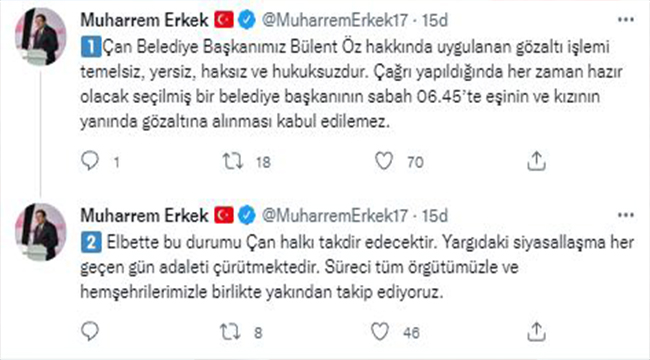This screenshot has width=650, height=360.
Task: Open Muharrem Erkek name link in first tweet
Action: [144, 20]
